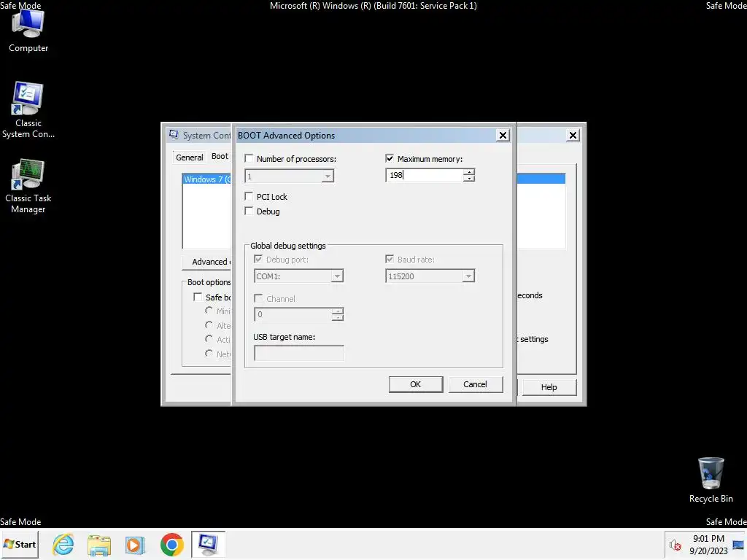Toggle the Baud rate checkbox
Image resolution: width=747 pixels, height=560 pixels.
(390, 259)
